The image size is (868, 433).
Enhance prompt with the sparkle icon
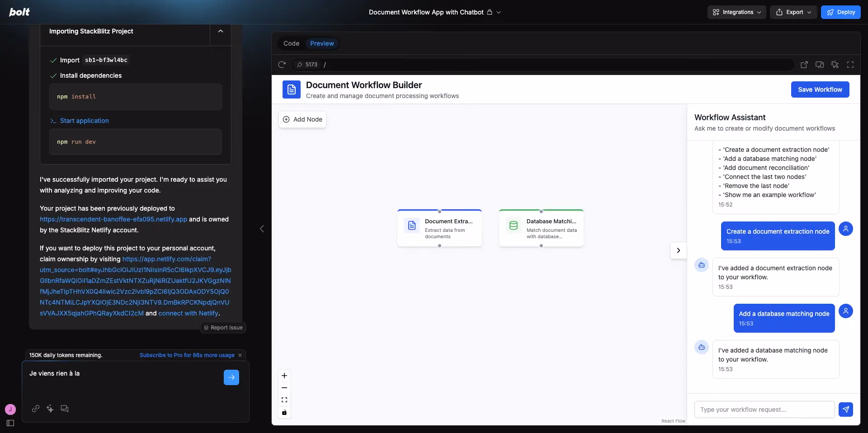50,409
